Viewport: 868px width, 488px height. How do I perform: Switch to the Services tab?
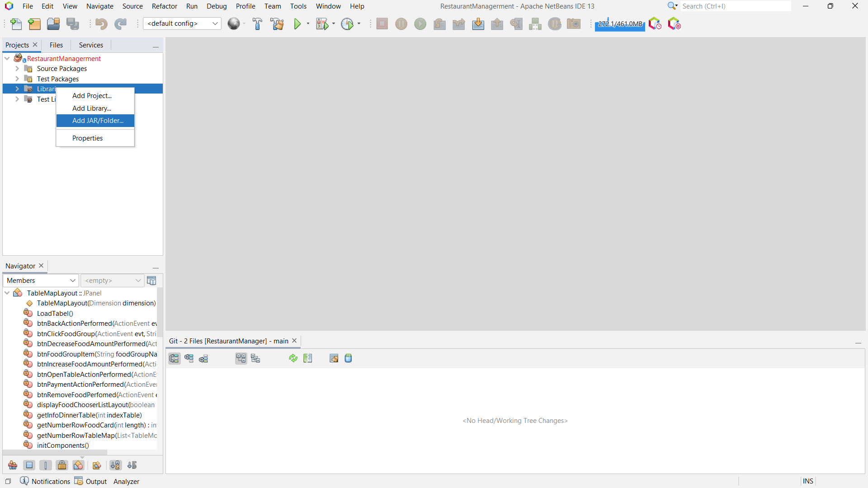[91, 45]
